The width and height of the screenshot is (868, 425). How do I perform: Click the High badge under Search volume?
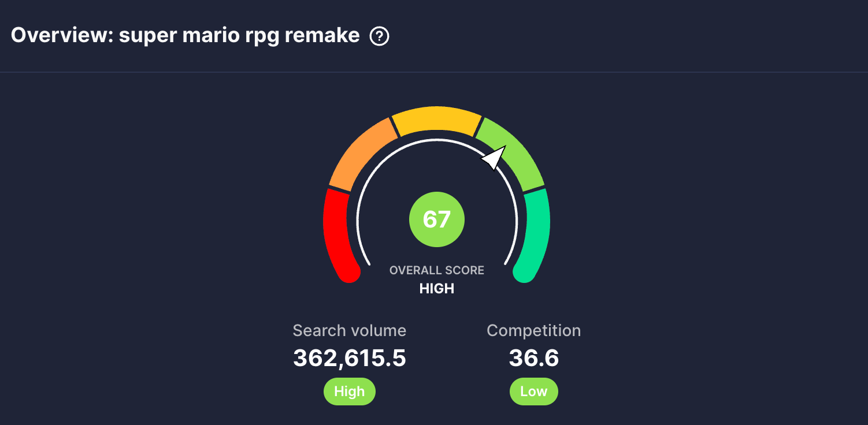click(349, 392)
